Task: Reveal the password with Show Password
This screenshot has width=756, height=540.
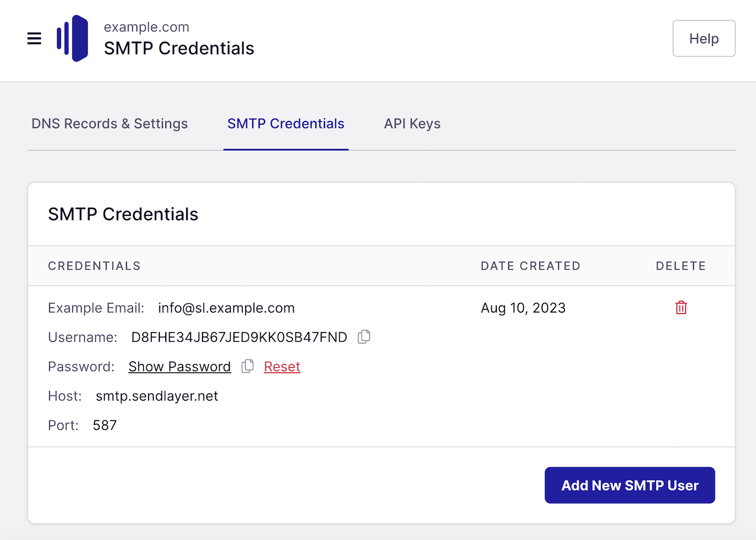Action: pos(179,366)
